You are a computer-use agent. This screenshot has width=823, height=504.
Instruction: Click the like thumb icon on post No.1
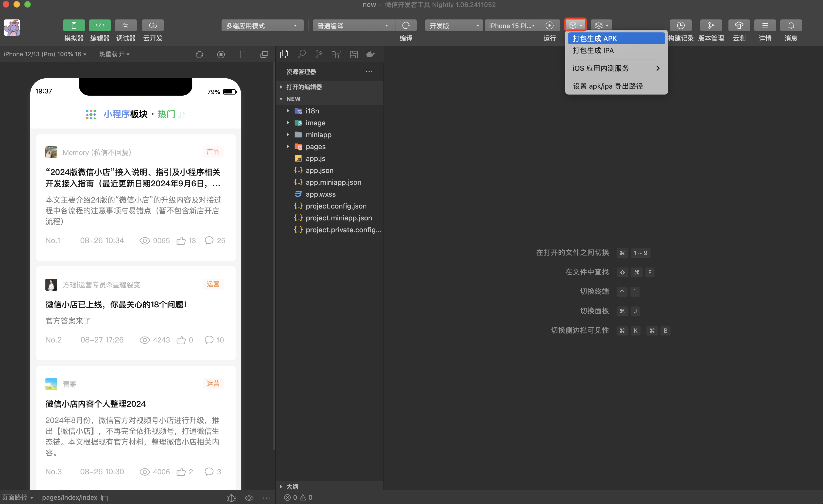click(181, 240)
